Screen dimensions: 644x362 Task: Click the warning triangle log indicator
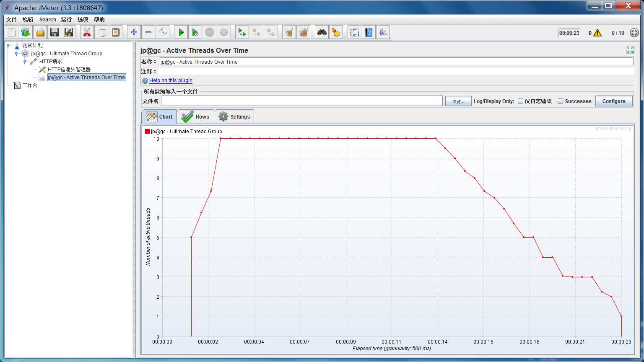coord(597,33)
